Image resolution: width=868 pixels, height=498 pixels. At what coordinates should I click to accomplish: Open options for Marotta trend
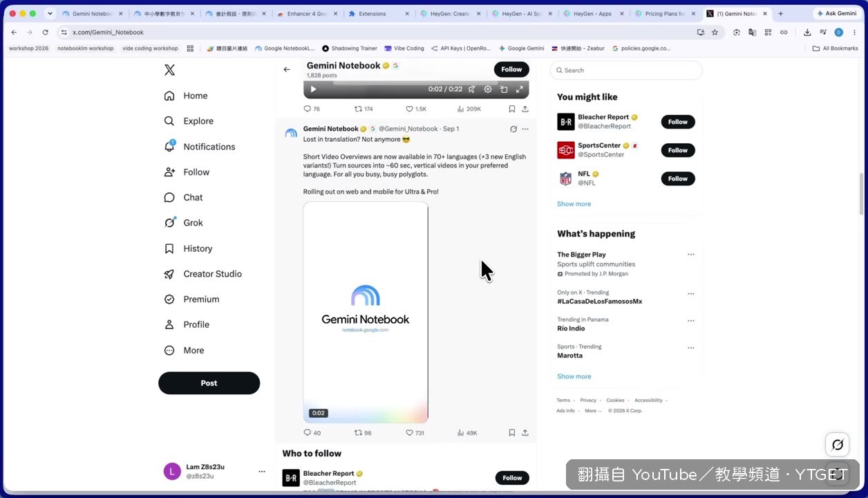pos(690,348)
